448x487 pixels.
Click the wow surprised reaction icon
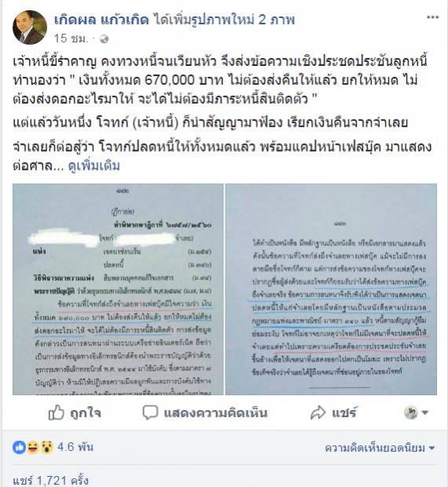pyautogui.click(x=46, y=448)
